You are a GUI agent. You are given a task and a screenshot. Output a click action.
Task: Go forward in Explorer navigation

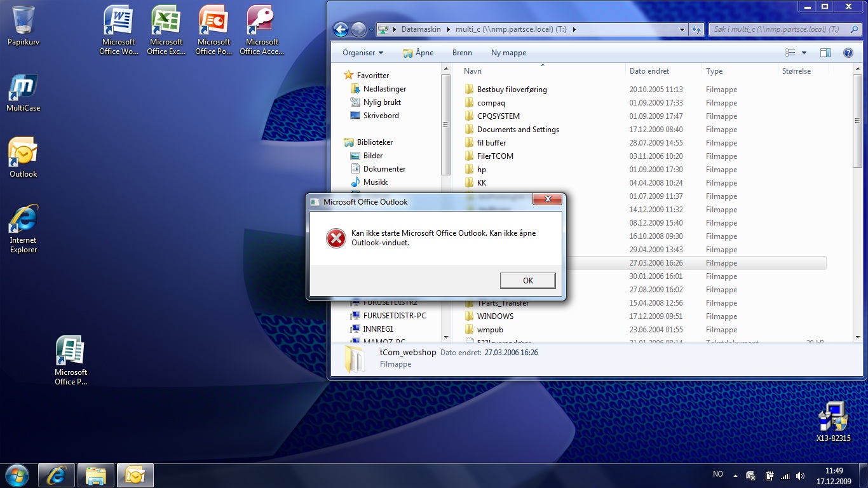(x=358, y=29)
